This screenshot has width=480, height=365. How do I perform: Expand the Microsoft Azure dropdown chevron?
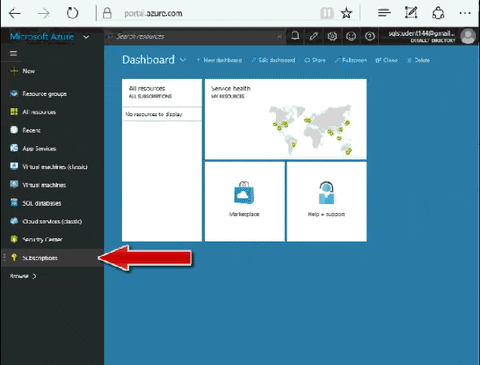pos(86,37)
